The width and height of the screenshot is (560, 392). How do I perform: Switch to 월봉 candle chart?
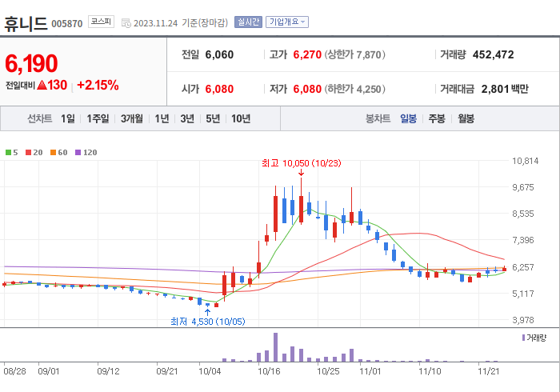click(466, 118)
